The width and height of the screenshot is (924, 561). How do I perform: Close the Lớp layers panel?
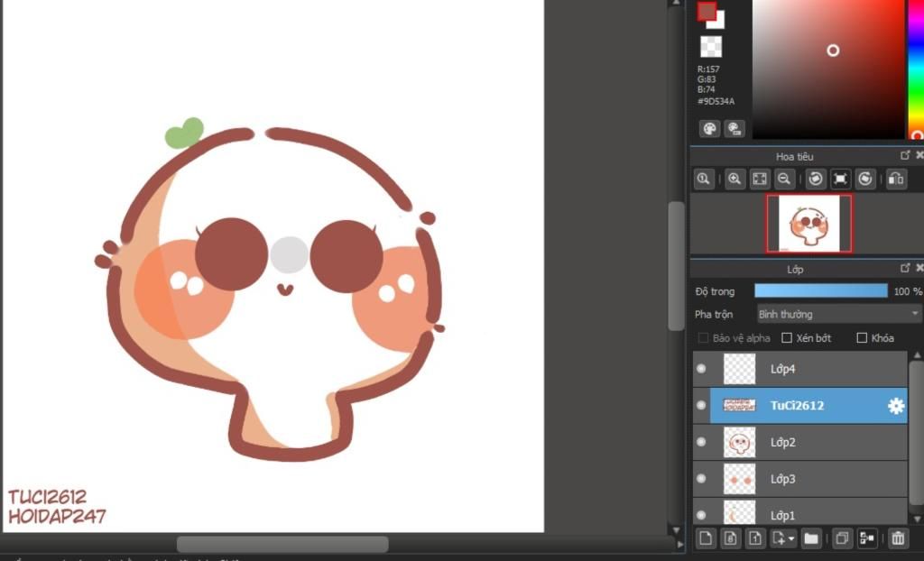click(919, 268)
